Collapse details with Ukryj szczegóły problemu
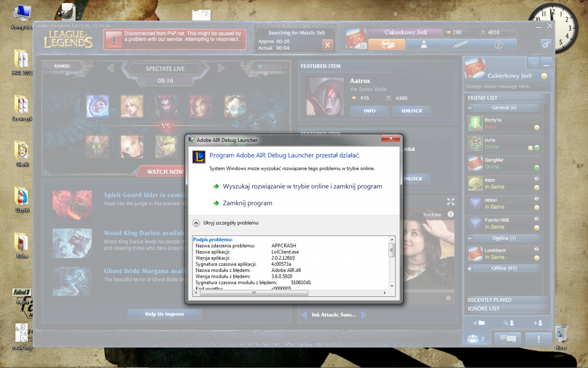Viewport: 588px width, 368px height. tap(225, 223)
